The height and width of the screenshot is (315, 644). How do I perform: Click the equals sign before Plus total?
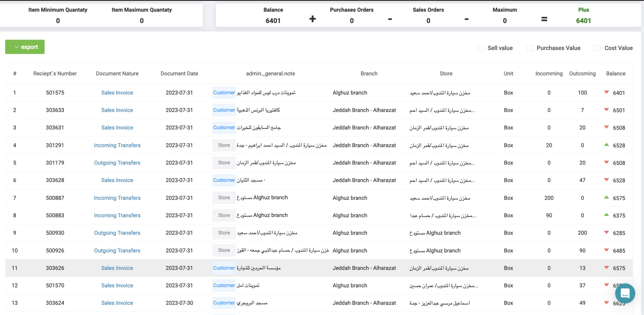(544, 19)
